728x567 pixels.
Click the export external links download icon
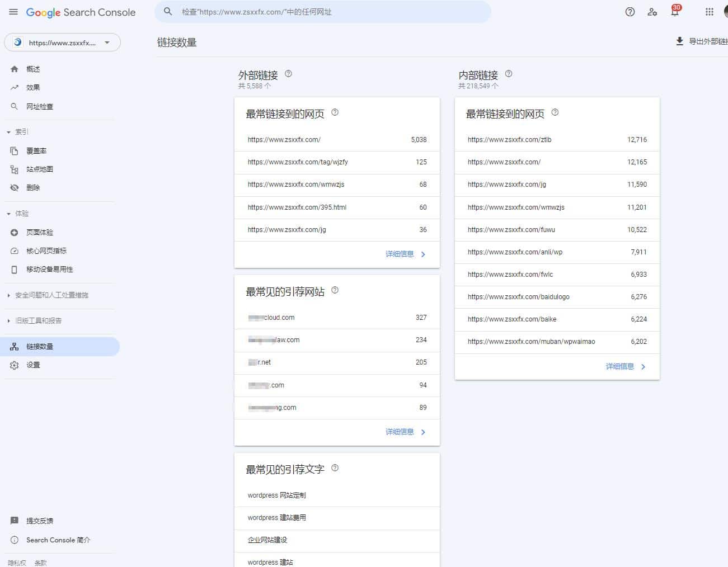click(679, 41)
